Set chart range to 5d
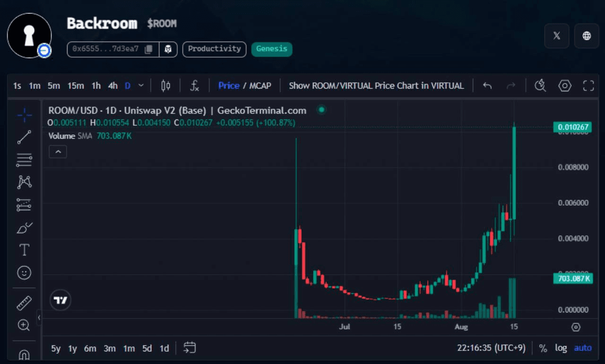 (147, 348)
